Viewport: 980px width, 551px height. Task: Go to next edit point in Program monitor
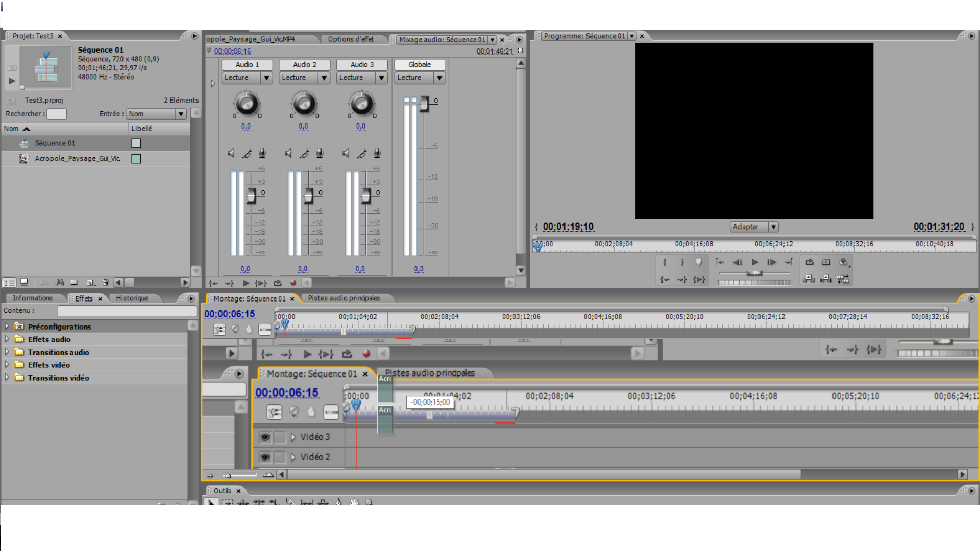point(789,262)
